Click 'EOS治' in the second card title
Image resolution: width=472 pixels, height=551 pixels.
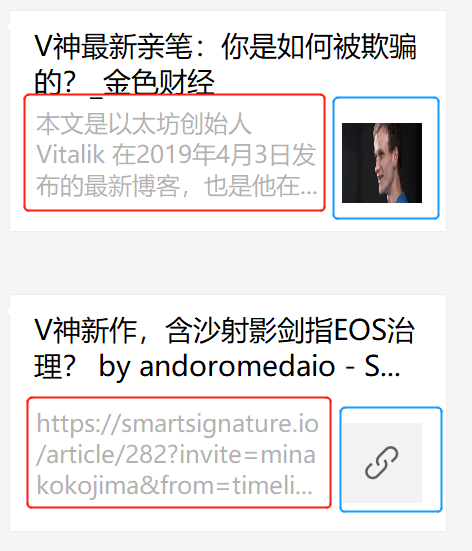374,330
